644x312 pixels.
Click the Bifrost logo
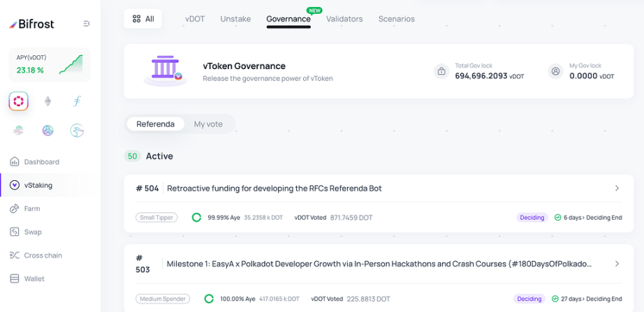coord(31,24)
